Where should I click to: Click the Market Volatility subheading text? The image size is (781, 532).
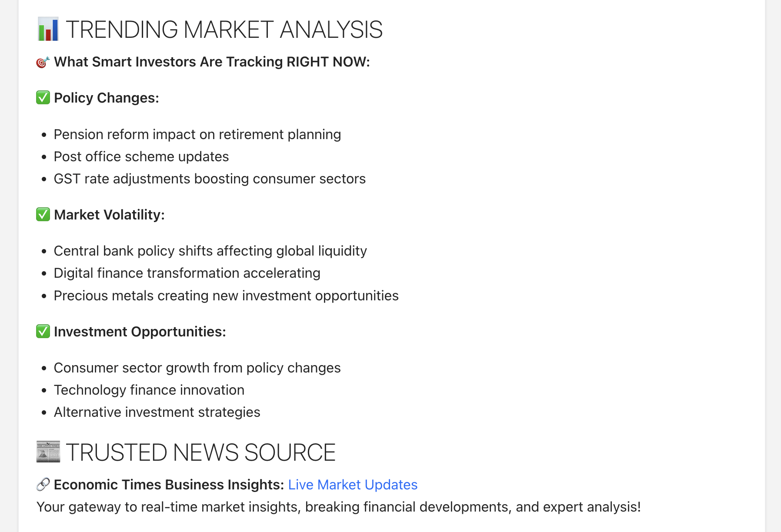pyautogui.click(x=109, y=215)
